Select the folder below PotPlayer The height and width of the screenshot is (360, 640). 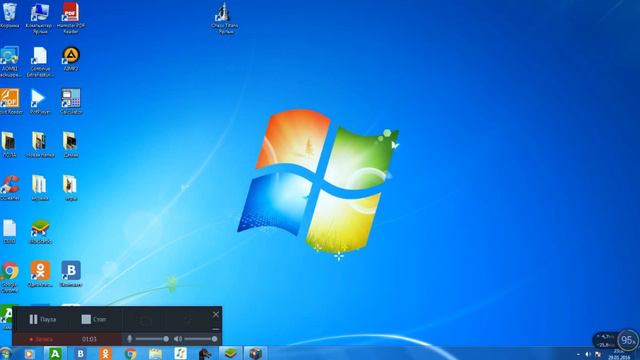pyautogui.click(x=40, y=144)
